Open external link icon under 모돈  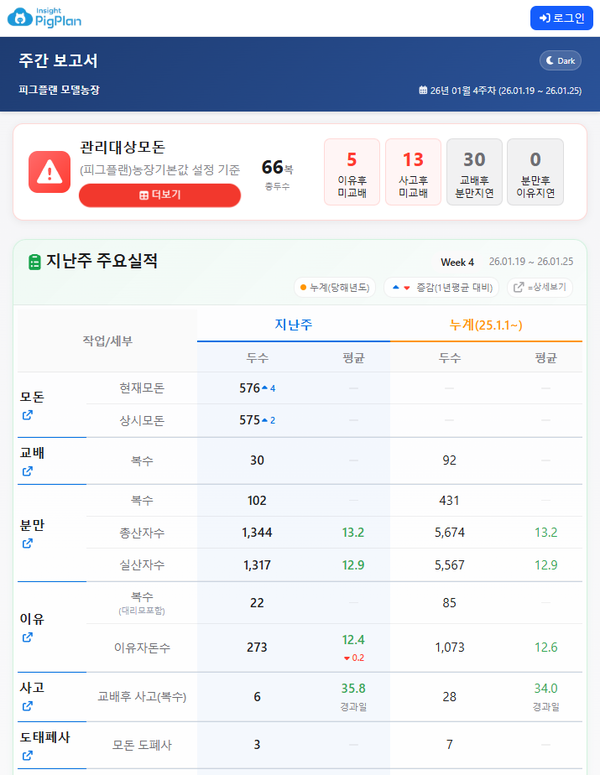27,415
